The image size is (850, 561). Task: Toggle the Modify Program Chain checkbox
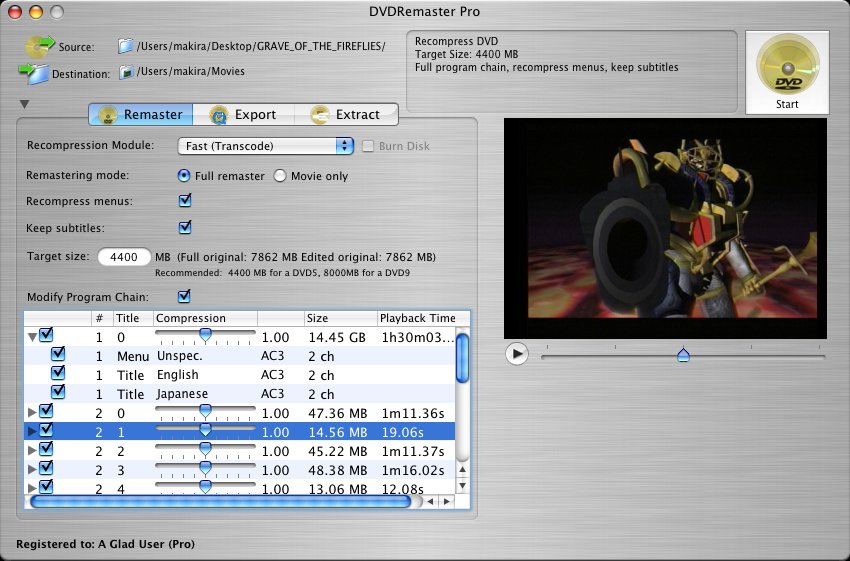coord(184,296)
